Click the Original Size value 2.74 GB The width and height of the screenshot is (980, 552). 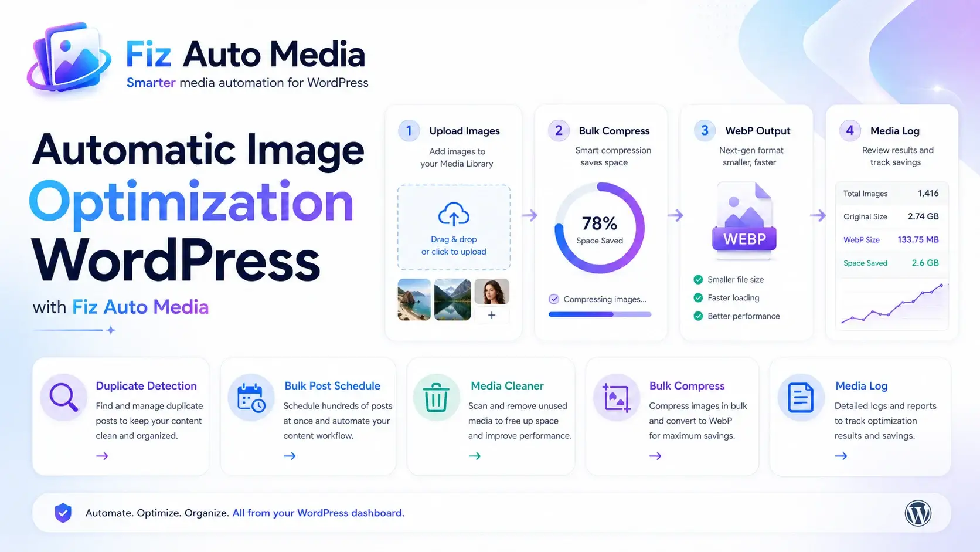coord(923,216)
